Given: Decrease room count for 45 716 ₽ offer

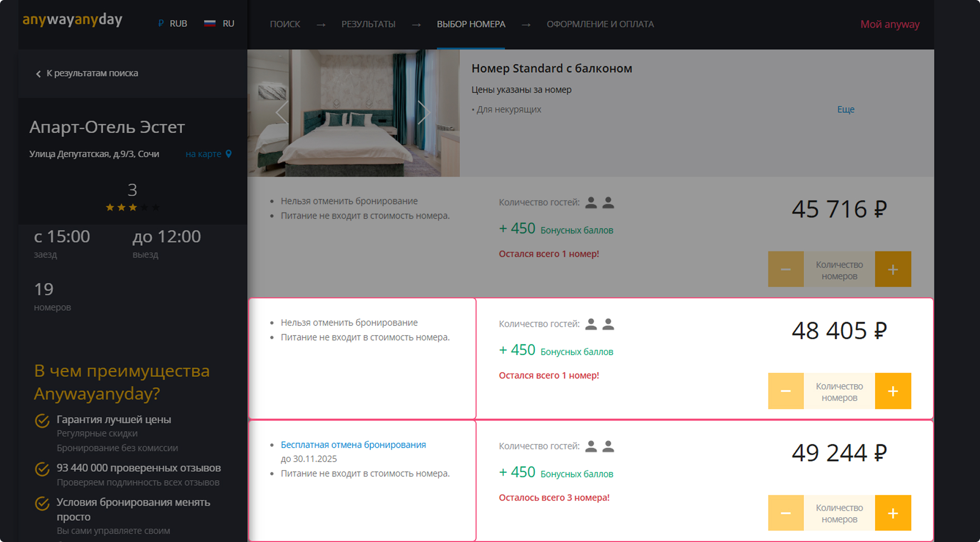Looking at the screenshot, I should pos(786,269).
